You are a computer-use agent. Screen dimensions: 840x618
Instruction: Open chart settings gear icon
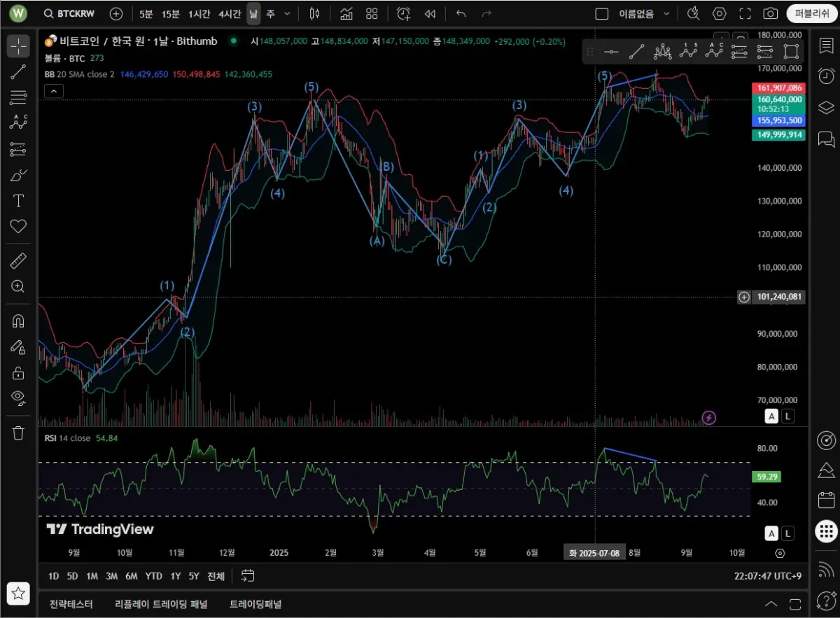pos(719,13)
